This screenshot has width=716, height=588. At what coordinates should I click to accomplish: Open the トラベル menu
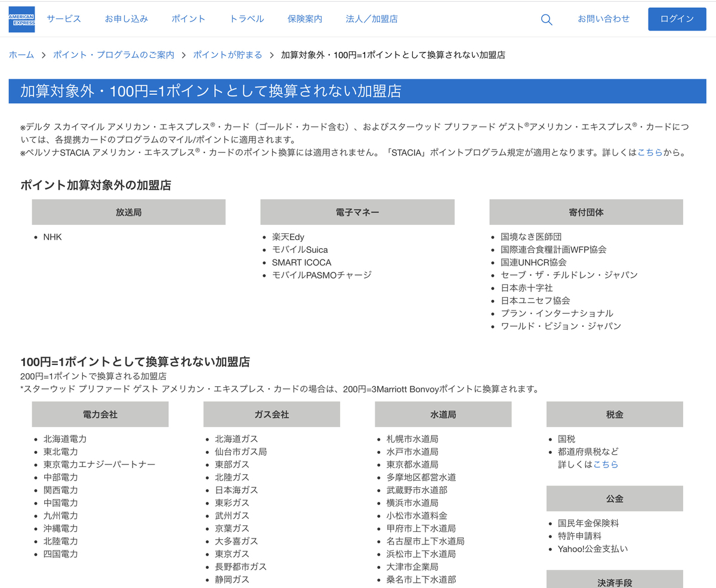[247, 19]
